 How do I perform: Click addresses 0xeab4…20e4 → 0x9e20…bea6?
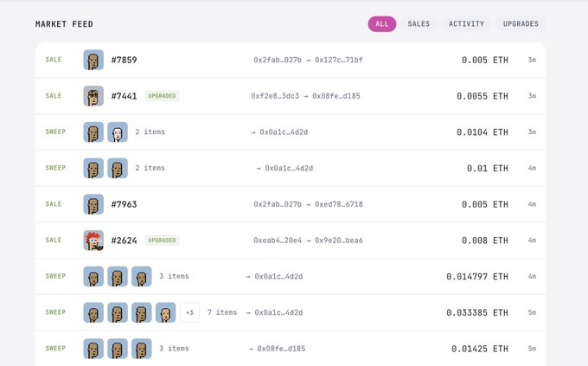tap(308, 241)
